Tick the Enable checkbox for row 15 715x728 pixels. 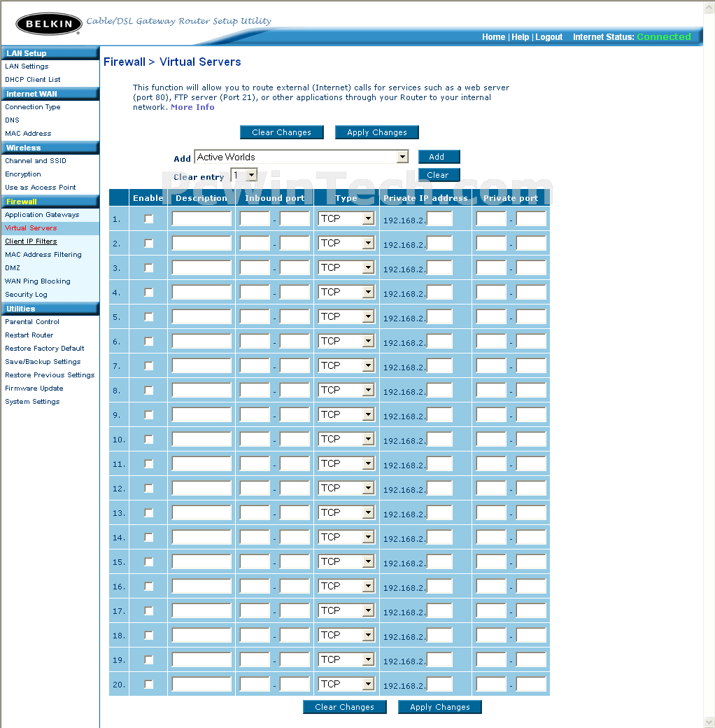point(148,562)
